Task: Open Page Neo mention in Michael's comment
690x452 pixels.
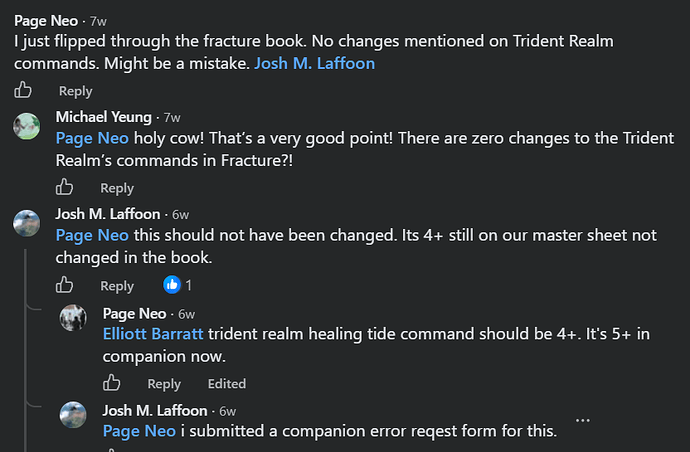Action: [x=92, y=138]
